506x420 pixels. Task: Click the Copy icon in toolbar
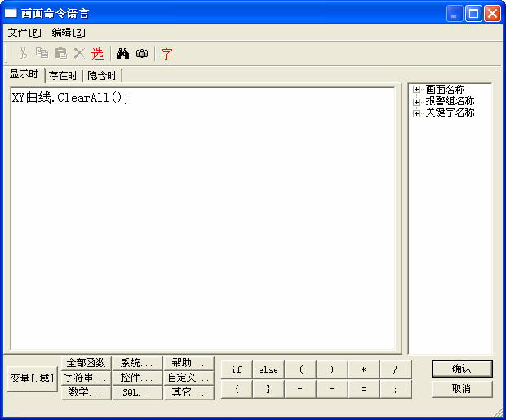[42, 54]
